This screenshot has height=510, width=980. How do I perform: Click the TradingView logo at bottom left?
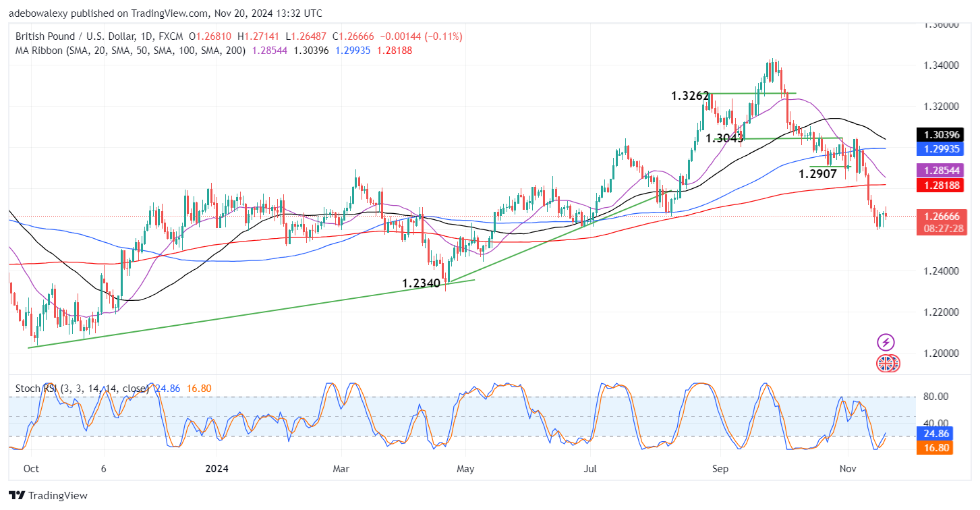coord(49,496)
